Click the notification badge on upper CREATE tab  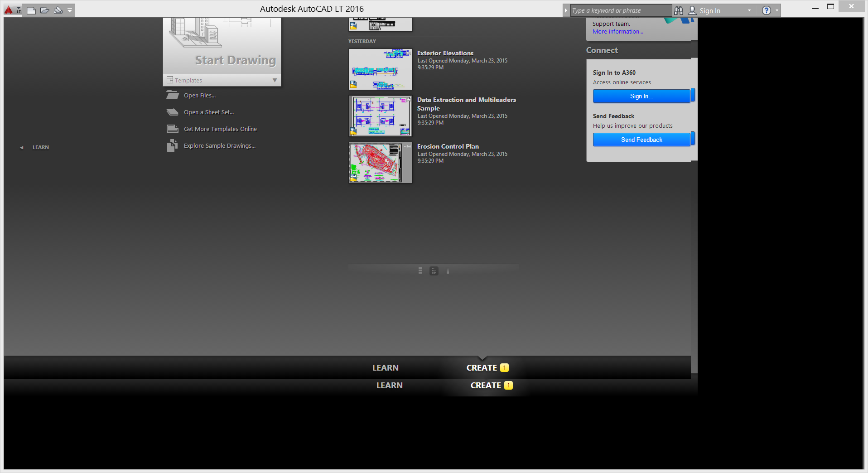pos(504,368)
